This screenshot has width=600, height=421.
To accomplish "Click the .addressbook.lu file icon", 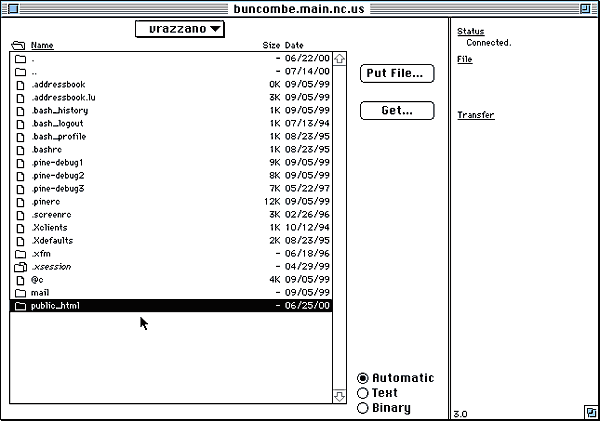I will pos(20,98).
